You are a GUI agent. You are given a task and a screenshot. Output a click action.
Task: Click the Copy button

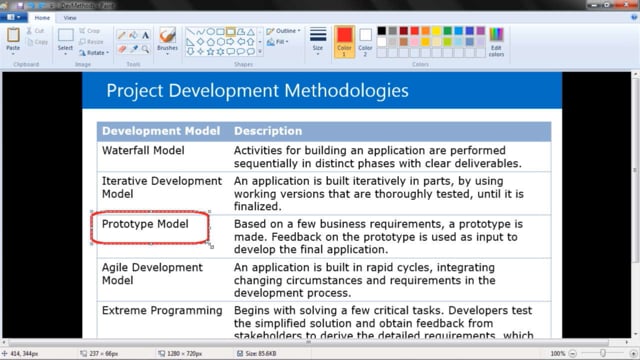click(x=37, y=42)
